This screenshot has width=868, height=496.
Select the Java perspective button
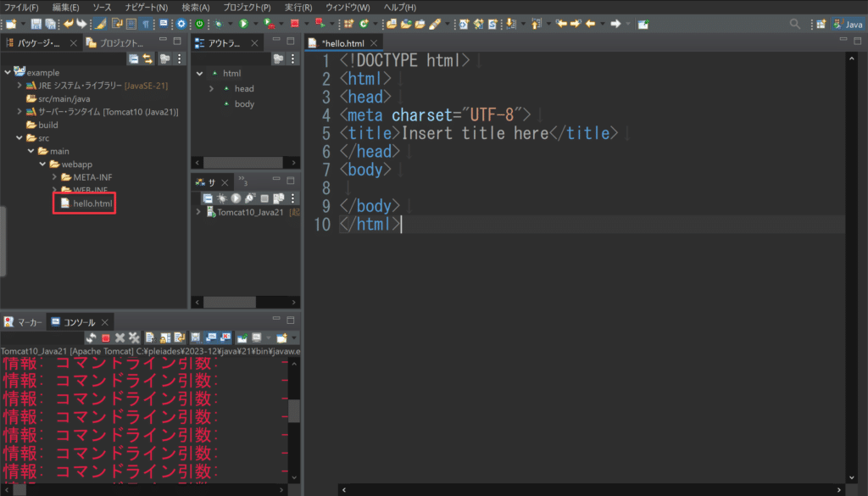848,24
